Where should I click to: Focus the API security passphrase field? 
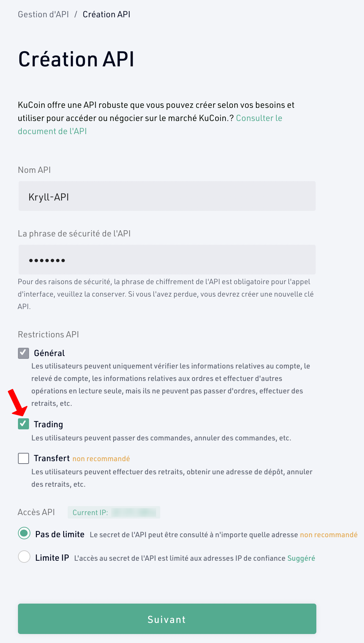click(x=167, y=260)
